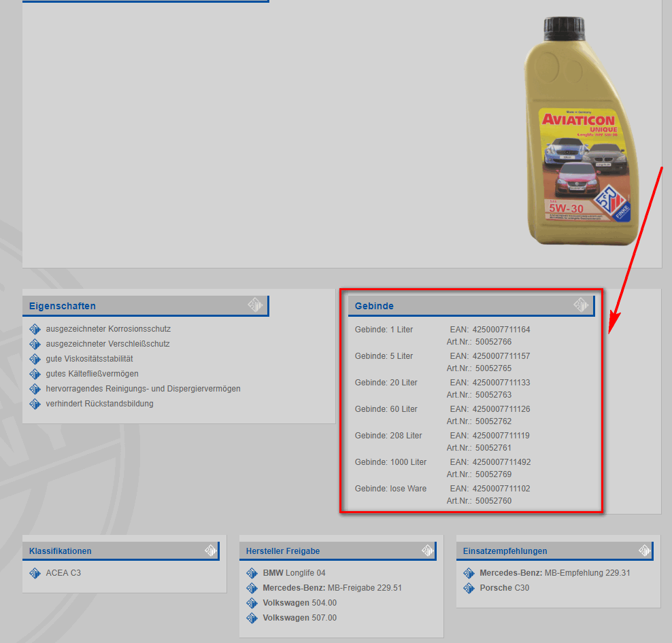Image resolution: width=672 pixels, height=643 pixels.
Task: Click bullet icon beside Volkswagen 504.00
Action: click(252, 603)
